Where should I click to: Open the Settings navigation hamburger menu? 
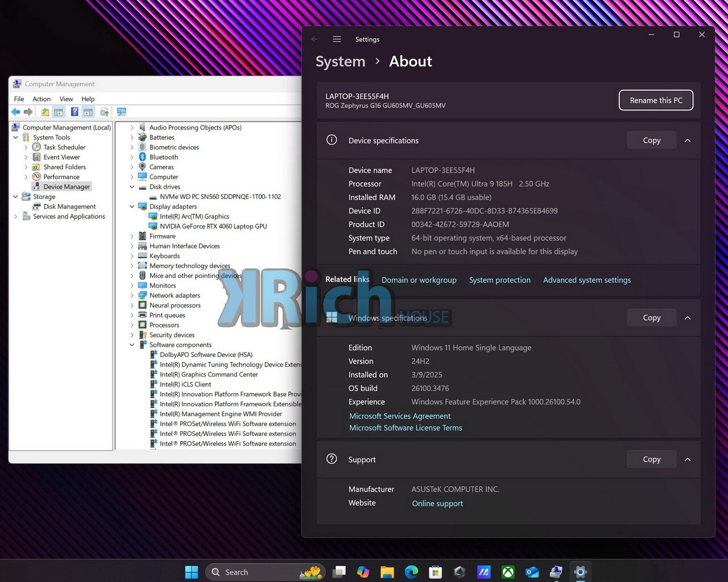(337, 39)
